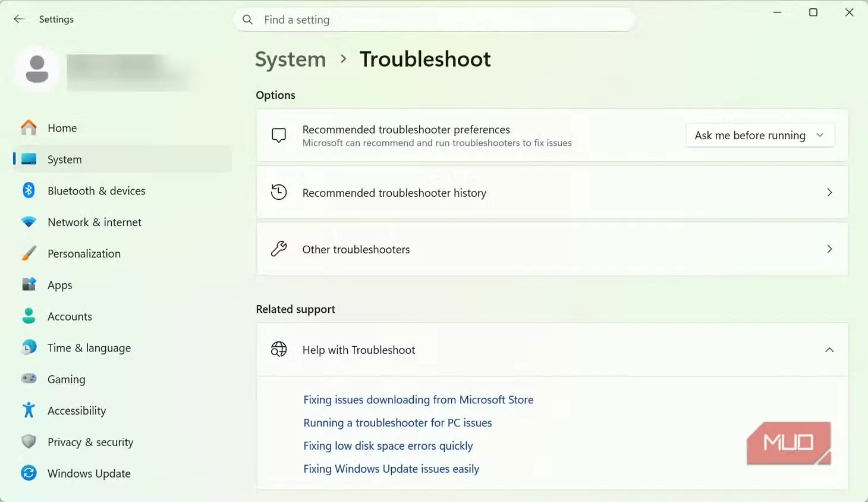This screenshot has height=502, width=868.
Task: Open Fixing issues downloading from Microsoft Store
Action: (418, 400)
